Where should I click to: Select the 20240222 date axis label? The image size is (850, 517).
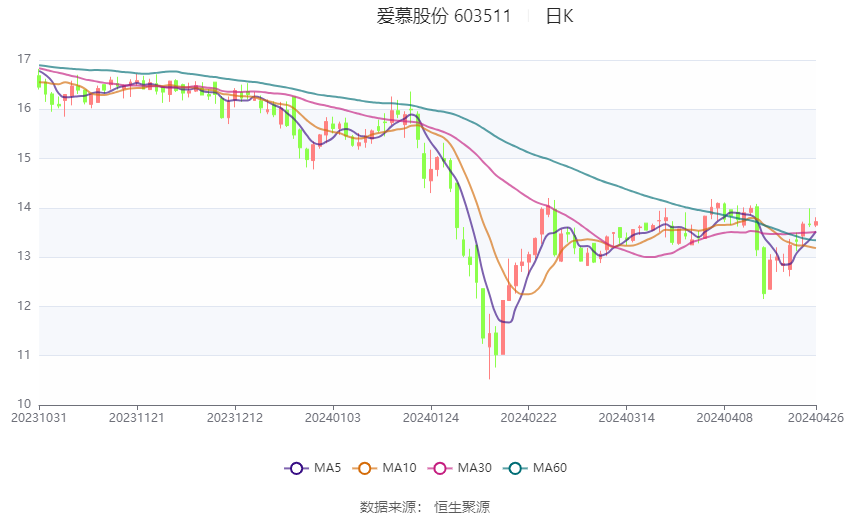[x=529, y=418]
